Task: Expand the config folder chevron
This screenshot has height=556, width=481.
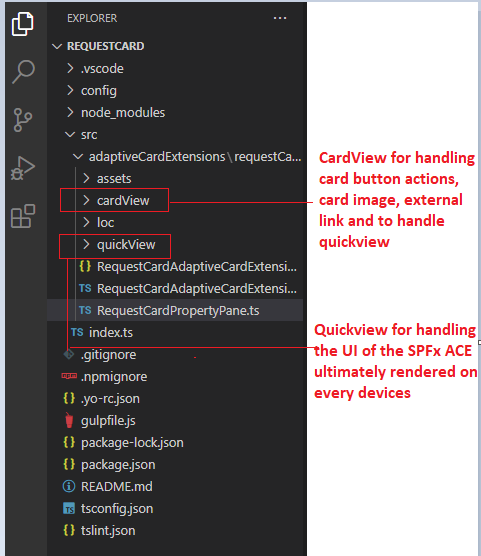Action: (x=71, y=90)
